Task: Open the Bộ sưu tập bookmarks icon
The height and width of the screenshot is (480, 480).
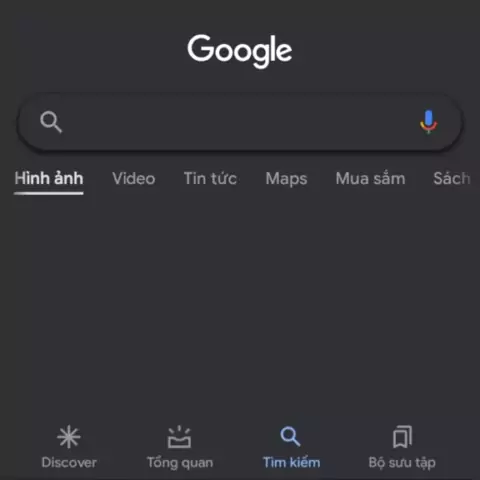Action: 402,437
